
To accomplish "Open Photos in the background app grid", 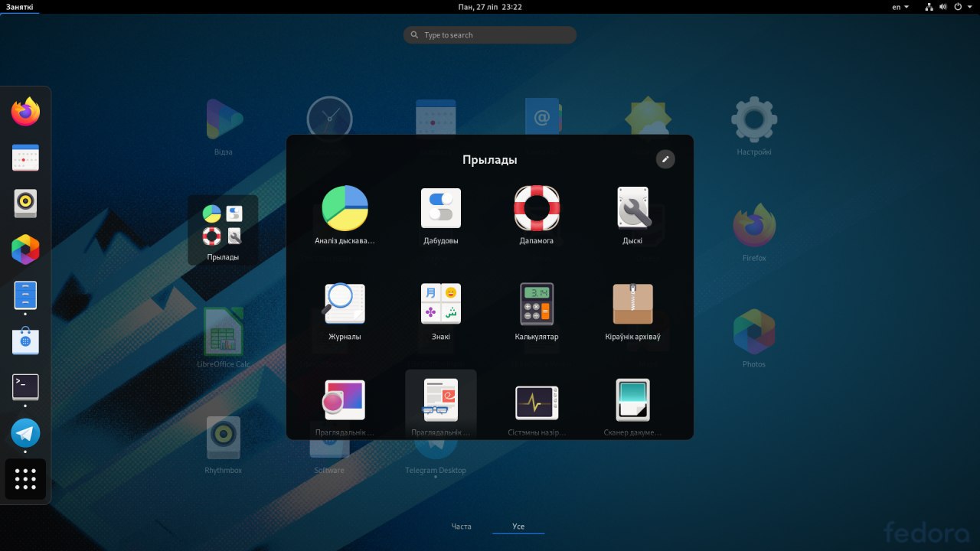I will (x=754, y=338).
